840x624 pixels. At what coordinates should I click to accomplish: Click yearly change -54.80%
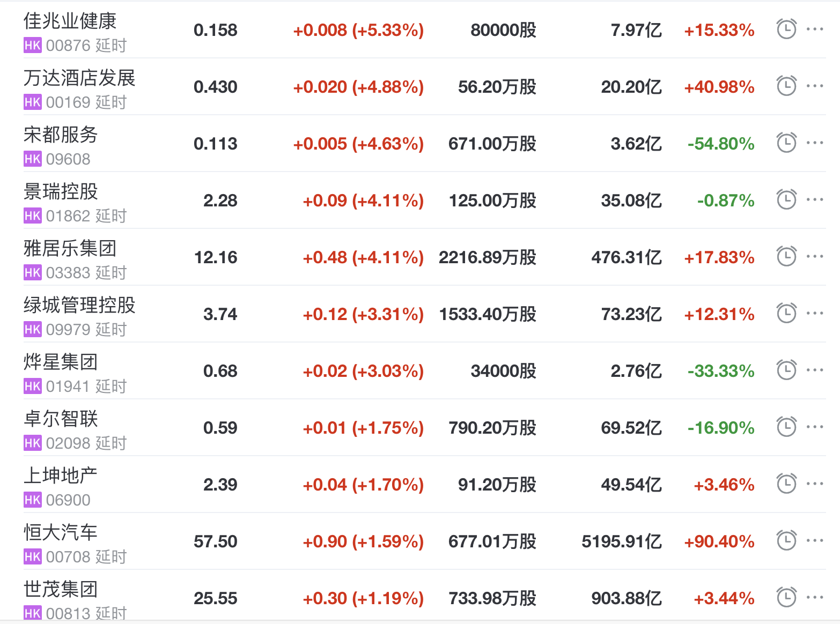coord(721,144)
